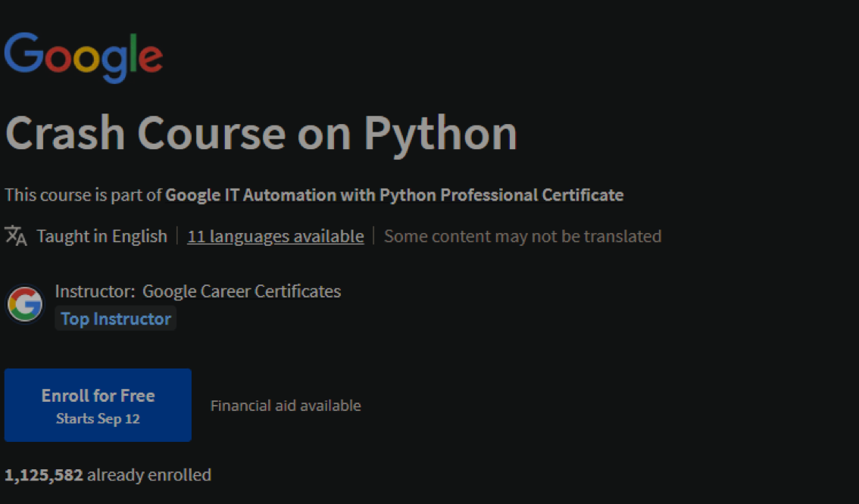Image resolution: width=859 pixels, height=504 pixels.
Task: Click the Taught in English label
Action: 102,236
